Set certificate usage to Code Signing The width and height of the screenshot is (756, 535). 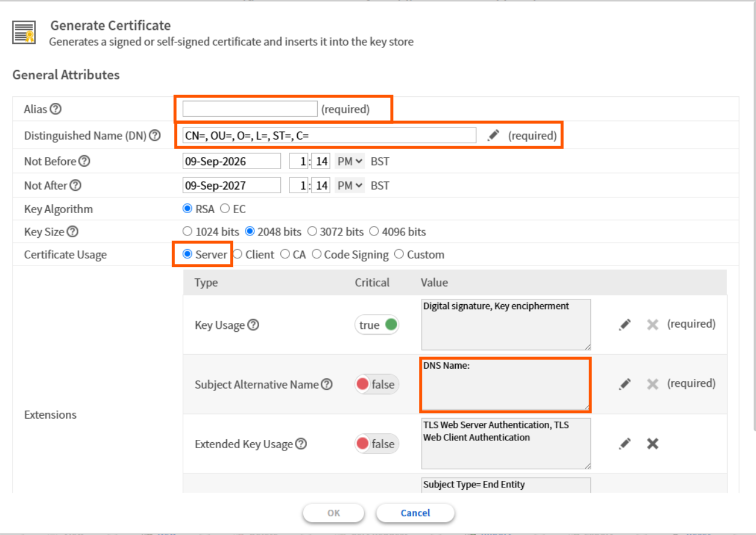point(317,254)
